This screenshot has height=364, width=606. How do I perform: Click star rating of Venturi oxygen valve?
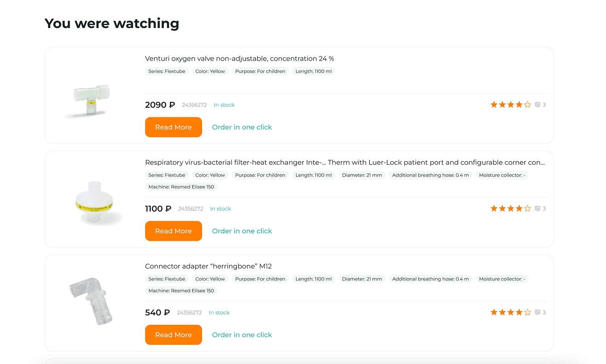click(511, 105)
